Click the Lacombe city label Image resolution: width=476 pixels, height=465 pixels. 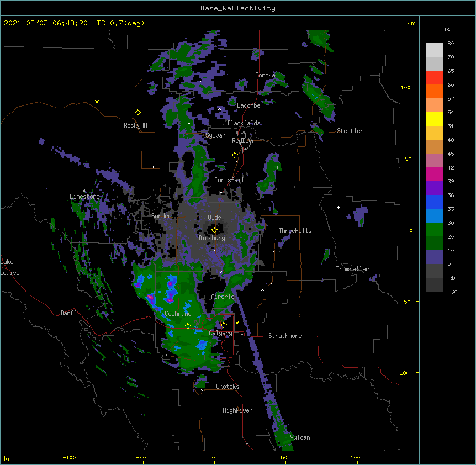[248, 105]
